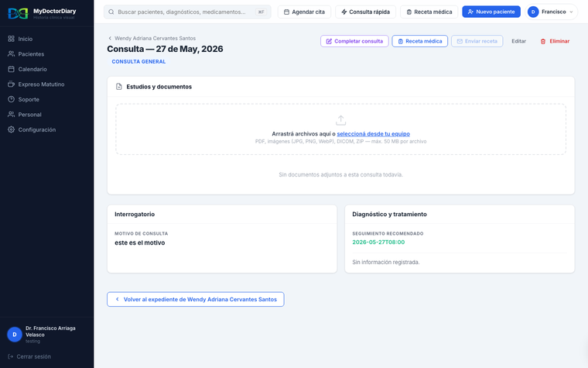Screen dimensions: 588x368
Task: Click the logout icon beside Cerrar sesión
Action: coord(11,356)
